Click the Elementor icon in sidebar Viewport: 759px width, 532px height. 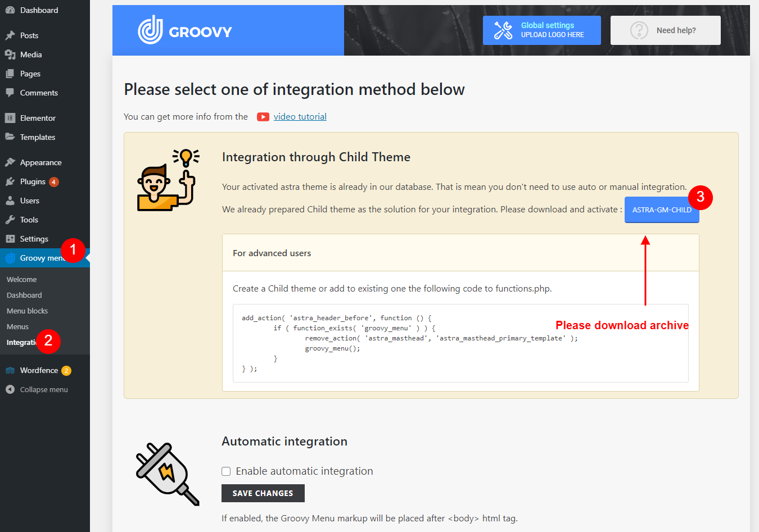10,118
